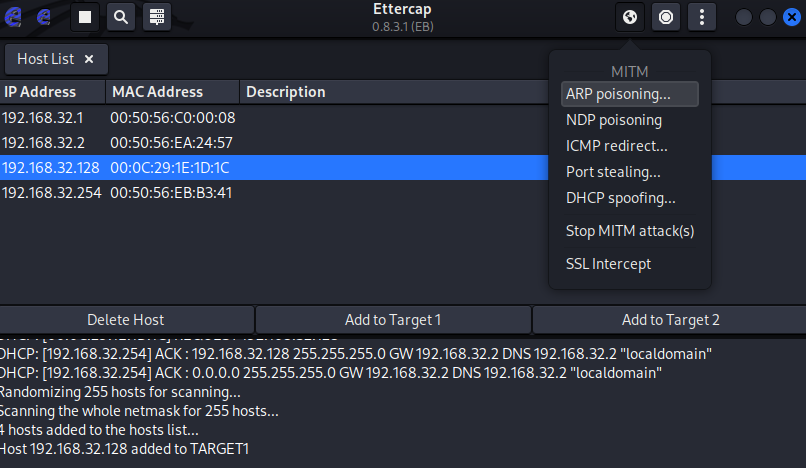Select DHCP spoofing... menu entry
This screenshot has height=468, width=806.
pos(630,198)
